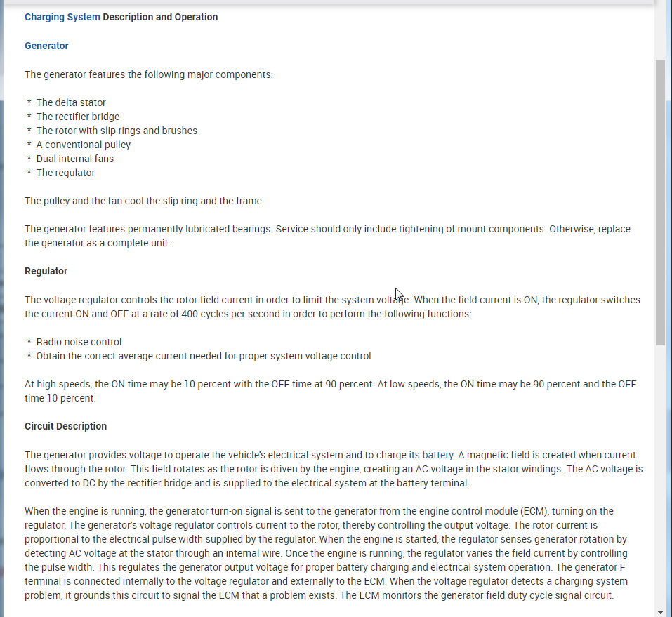
Task: Click the Circuit Description section heading
Action: coord(65,426)
